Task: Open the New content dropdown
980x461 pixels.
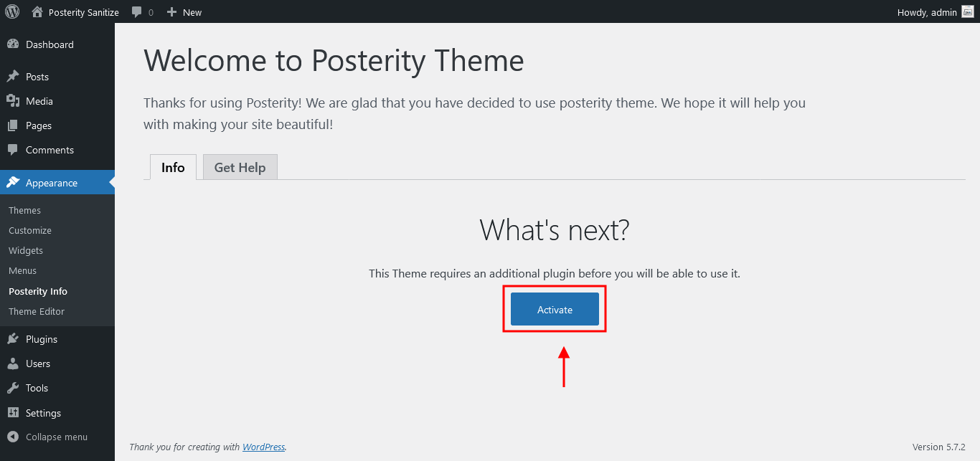Action: pyautogui.click(x=184, y=12)
